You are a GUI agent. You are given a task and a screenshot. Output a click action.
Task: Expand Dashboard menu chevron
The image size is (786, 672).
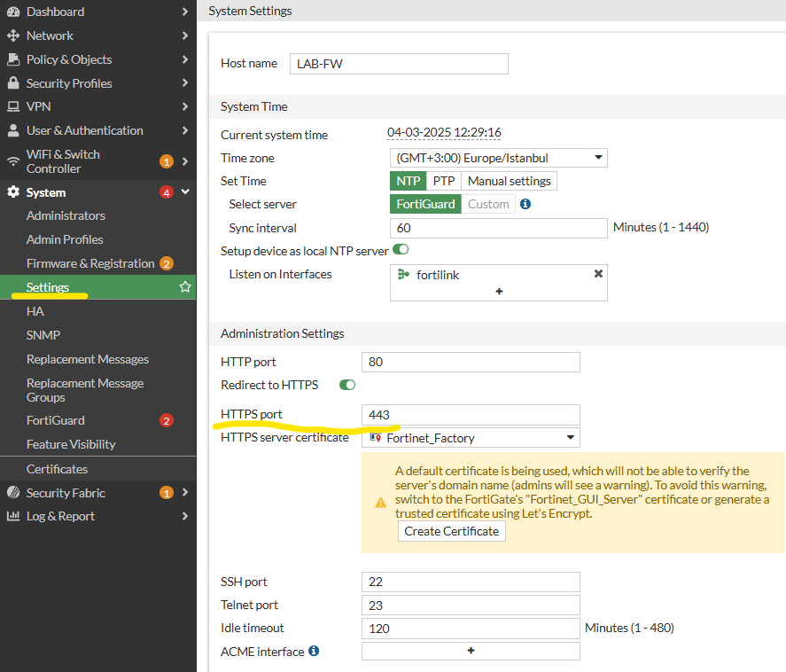(185, 12)
